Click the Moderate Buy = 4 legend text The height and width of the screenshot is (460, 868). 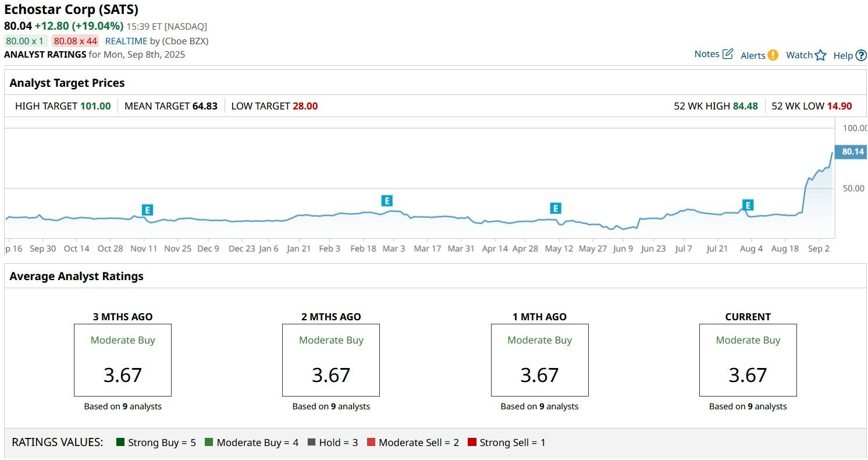pyautogui.click(x=258, y=443)
